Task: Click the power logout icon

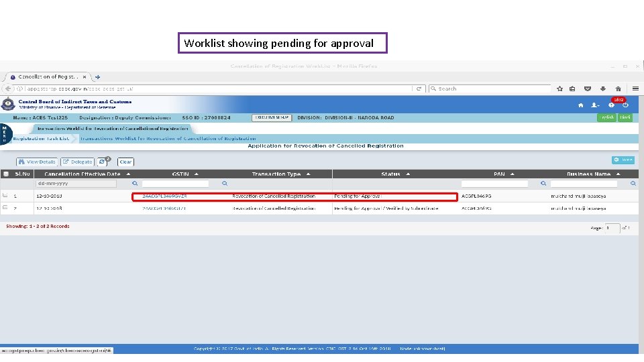Action: coord(625,105)
